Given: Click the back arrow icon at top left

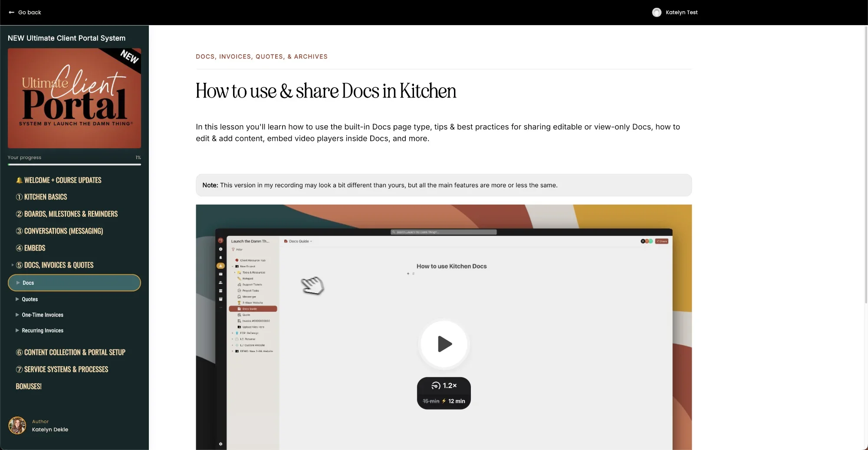Looking at the screenshot, I should [11, 12].
